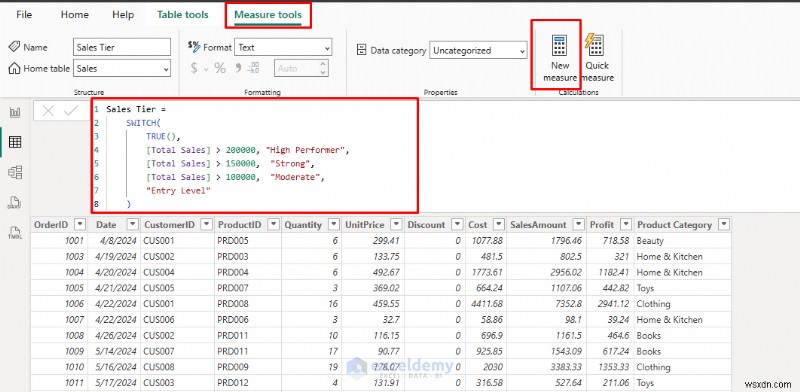
Task: Switch to the Table tools tab
Action: (x=183, y=15)
